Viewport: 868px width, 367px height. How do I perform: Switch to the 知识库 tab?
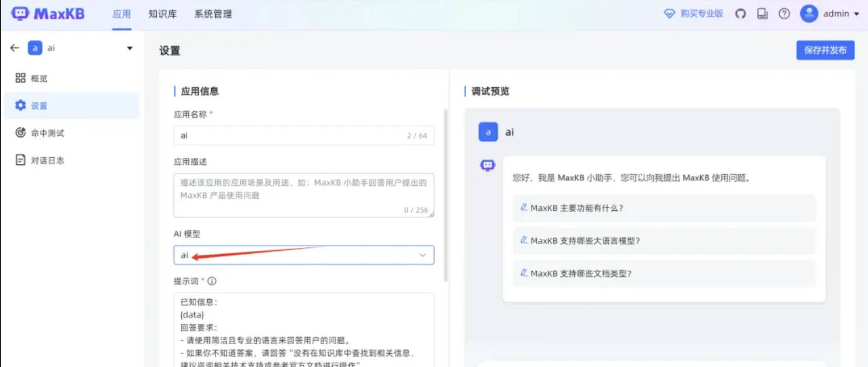163,14
